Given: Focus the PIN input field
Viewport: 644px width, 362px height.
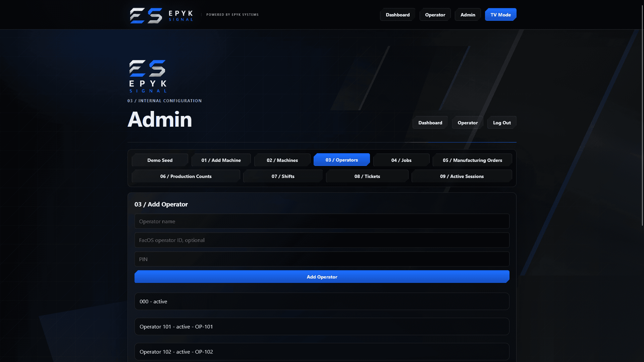Looking at the screenshot, I should (x=322, y=259).
